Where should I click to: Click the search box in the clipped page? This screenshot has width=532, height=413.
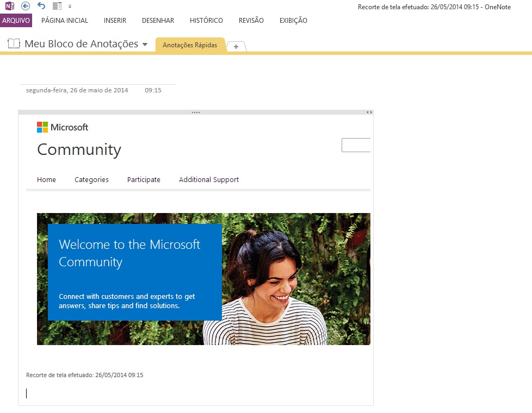coord(356,145)
